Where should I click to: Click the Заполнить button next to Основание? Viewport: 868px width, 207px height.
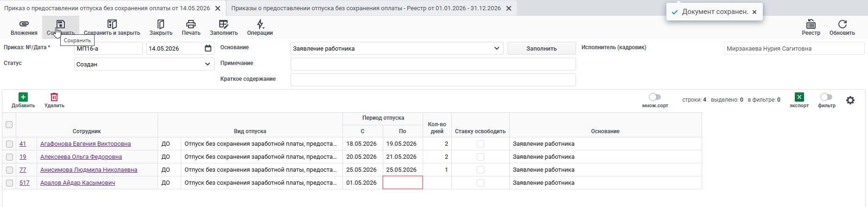pyautogui.click(x=541, y=48)
